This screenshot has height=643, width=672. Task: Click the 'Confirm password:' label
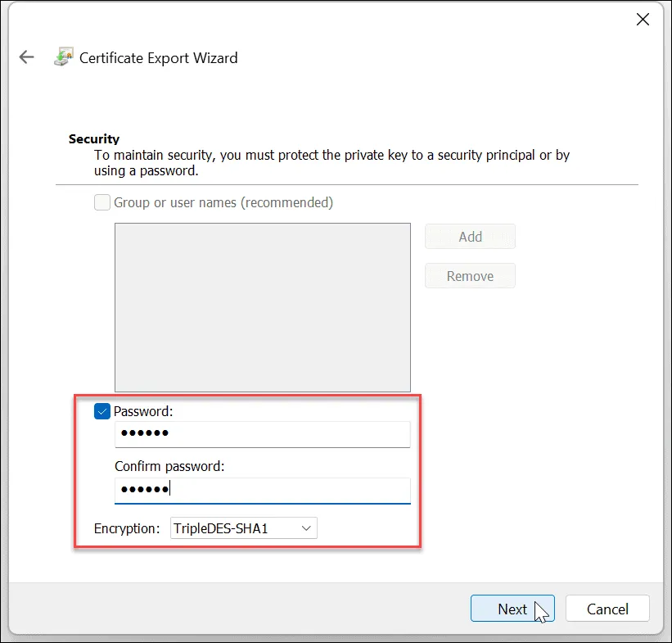click(x=169, y=466)
